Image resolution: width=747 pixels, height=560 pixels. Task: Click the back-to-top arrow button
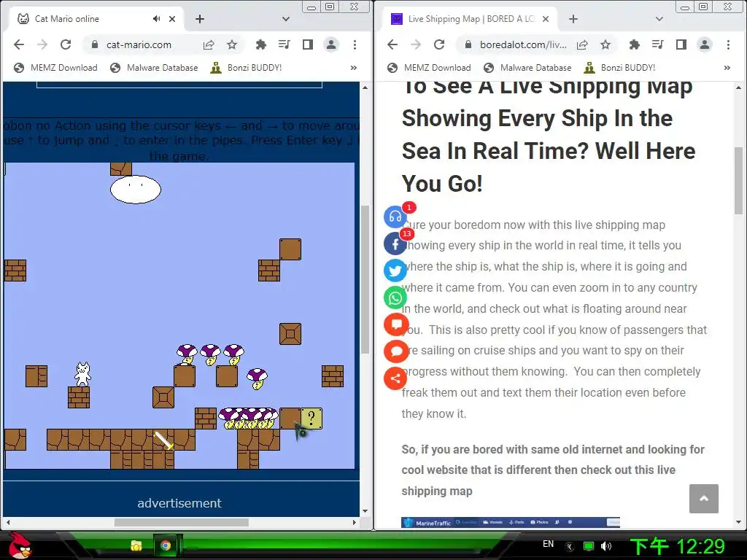(x=704, y=499)
